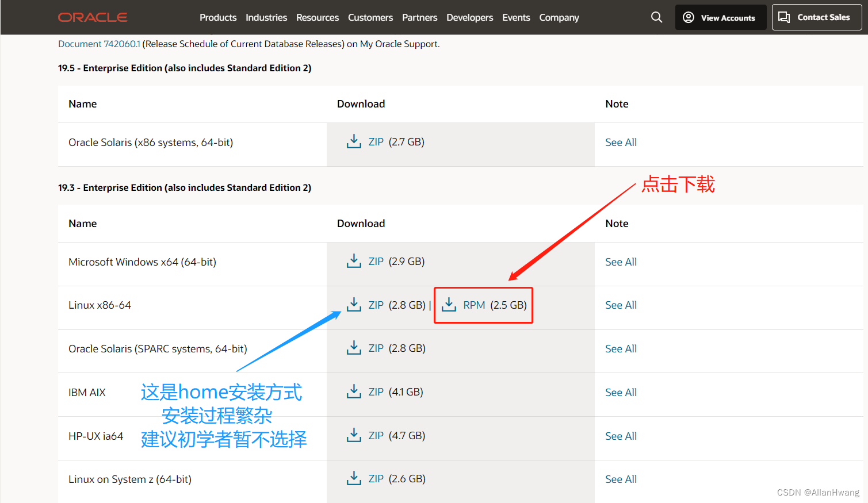
Task: Click See All for Linux x86-64 row
Action: point(621,305)
